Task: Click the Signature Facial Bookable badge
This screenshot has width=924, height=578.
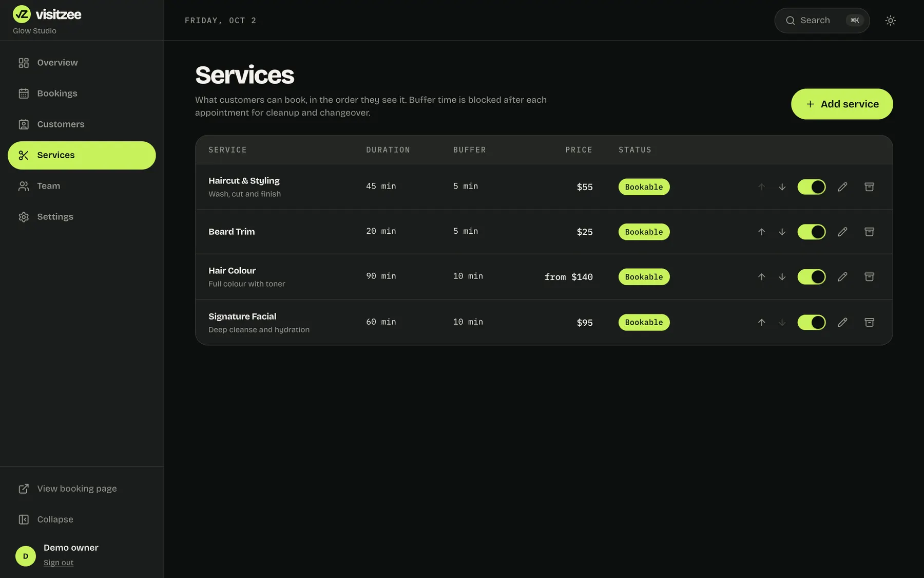Action: coord(644,323)
